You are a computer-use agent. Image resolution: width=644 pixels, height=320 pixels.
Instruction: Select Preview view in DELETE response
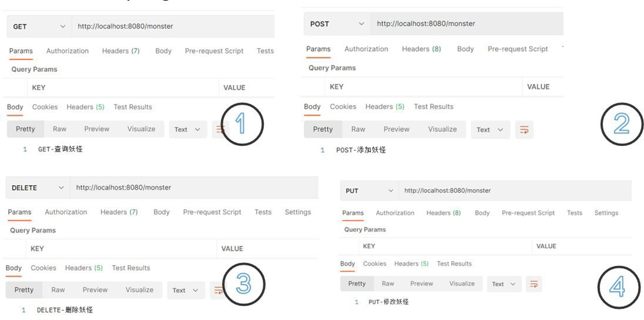[x=95, y=290]
